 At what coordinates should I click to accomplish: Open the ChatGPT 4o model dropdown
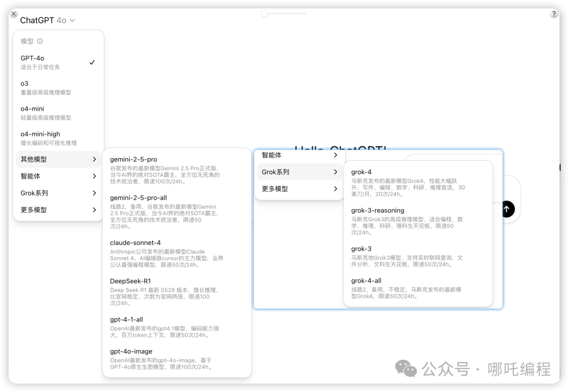click(47, 21)
